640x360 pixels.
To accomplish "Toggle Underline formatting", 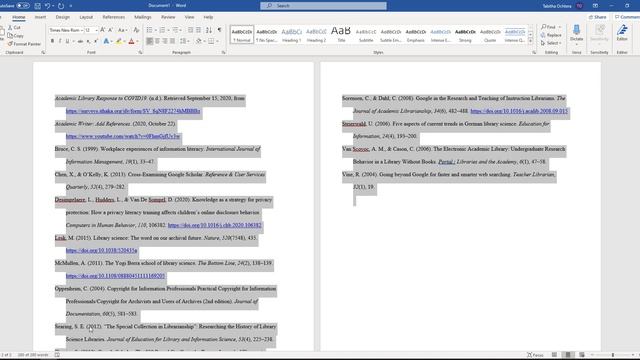I will point(67,41).
